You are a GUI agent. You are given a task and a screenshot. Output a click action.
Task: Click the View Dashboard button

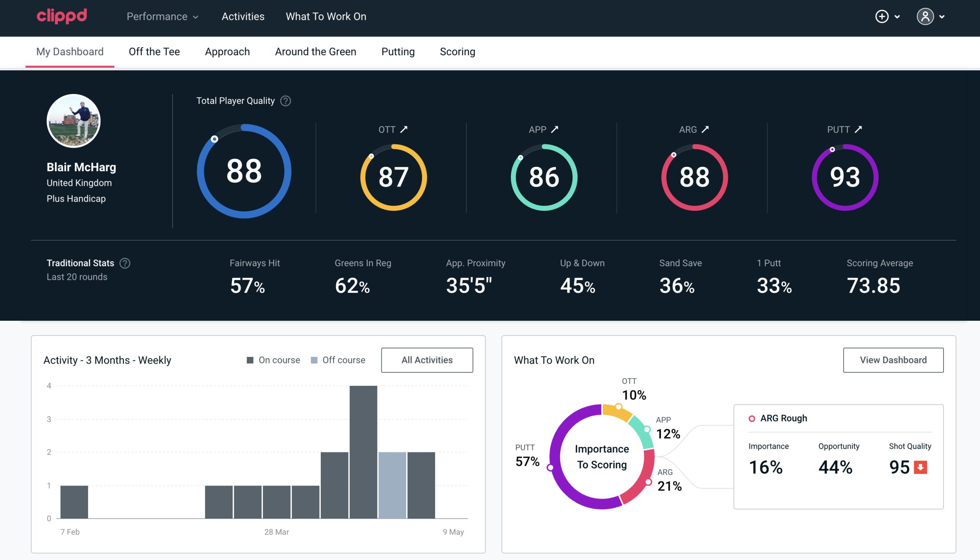pyautogui.click(x=892, y=360)
